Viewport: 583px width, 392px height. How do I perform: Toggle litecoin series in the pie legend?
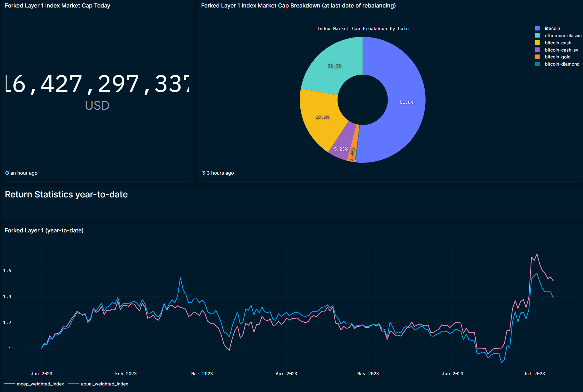point(552,28)
